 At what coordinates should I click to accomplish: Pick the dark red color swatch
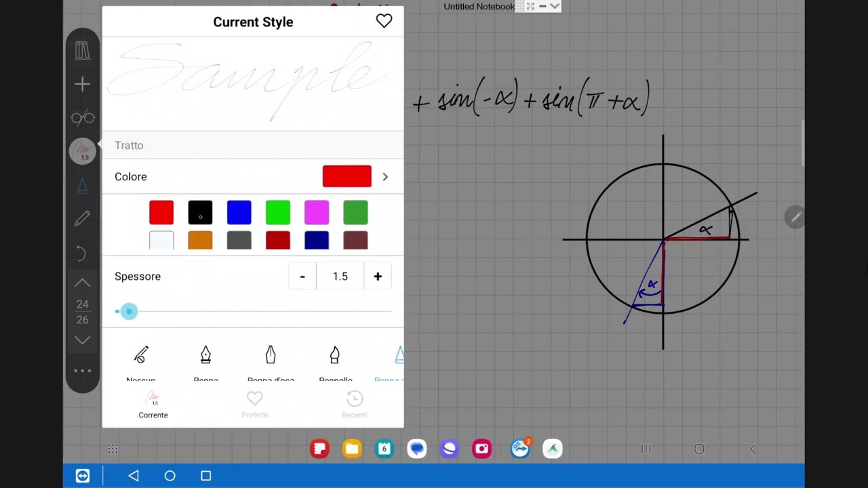click(278, 240)
